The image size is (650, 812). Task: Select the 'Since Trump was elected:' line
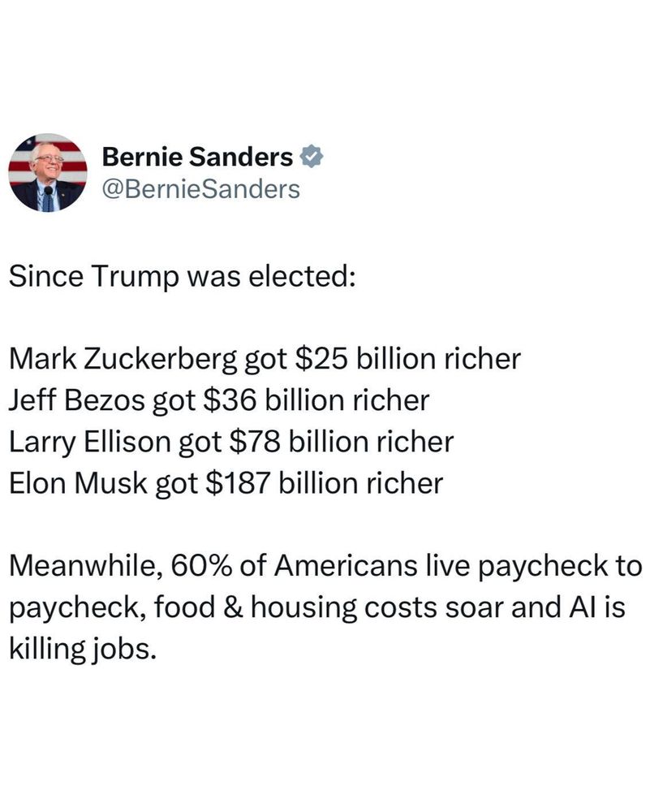[182, 275]
